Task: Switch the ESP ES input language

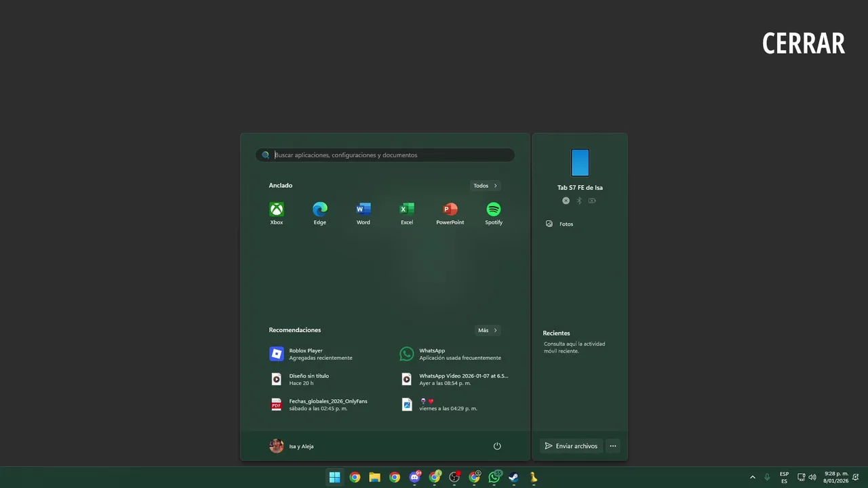Action: [784, 477]
